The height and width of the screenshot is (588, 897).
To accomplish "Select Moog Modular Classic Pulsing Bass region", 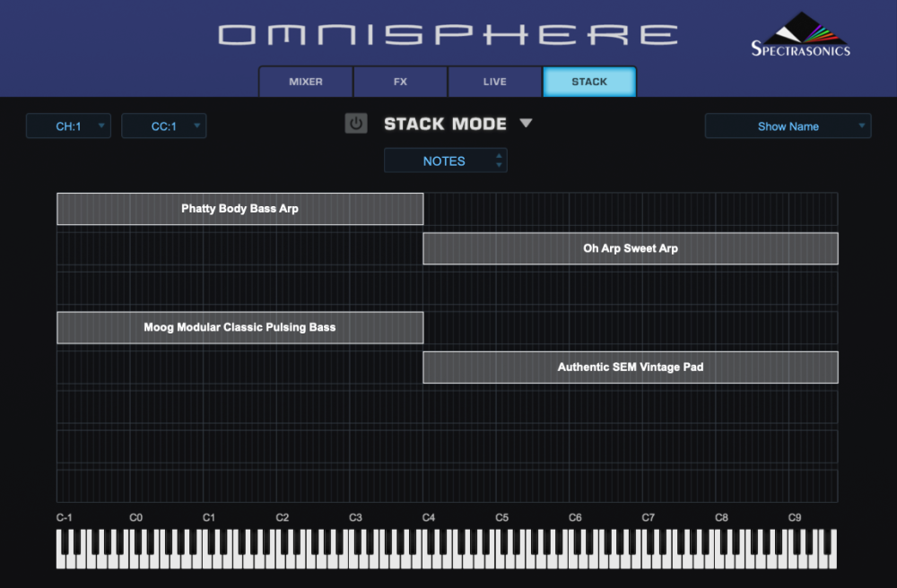I will coord(240,327).
